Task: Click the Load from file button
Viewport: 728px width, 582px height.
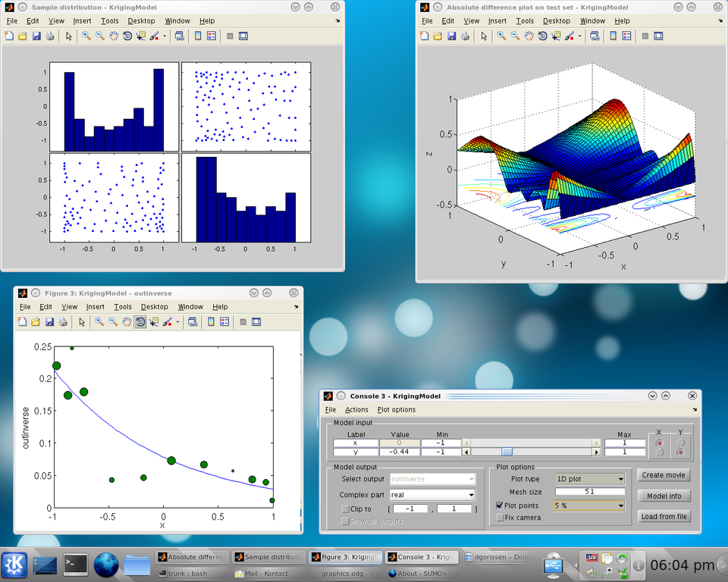Action: pyautogui.click(x=664, y=517)
